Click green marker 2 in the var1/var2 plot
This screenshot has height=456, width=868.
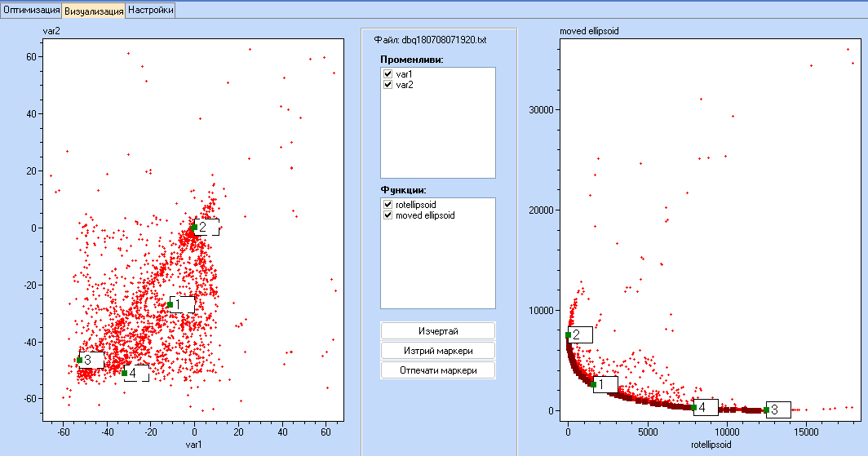194,228
